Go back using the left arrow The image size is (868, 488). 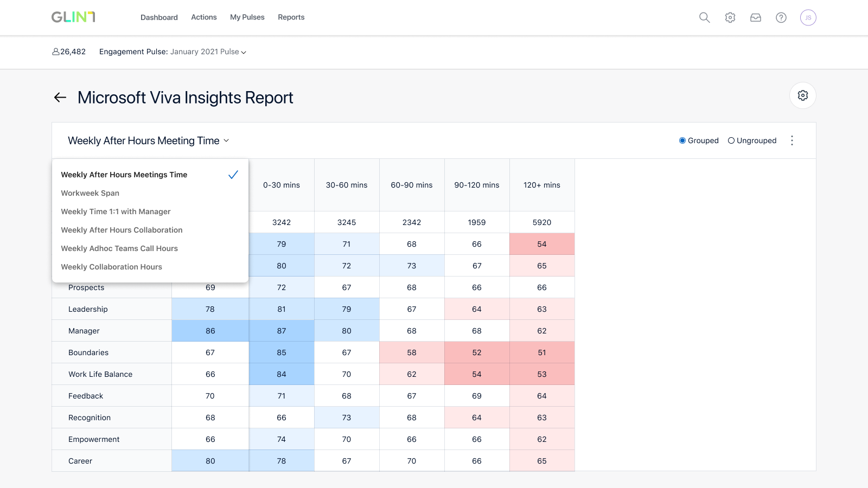60,97
